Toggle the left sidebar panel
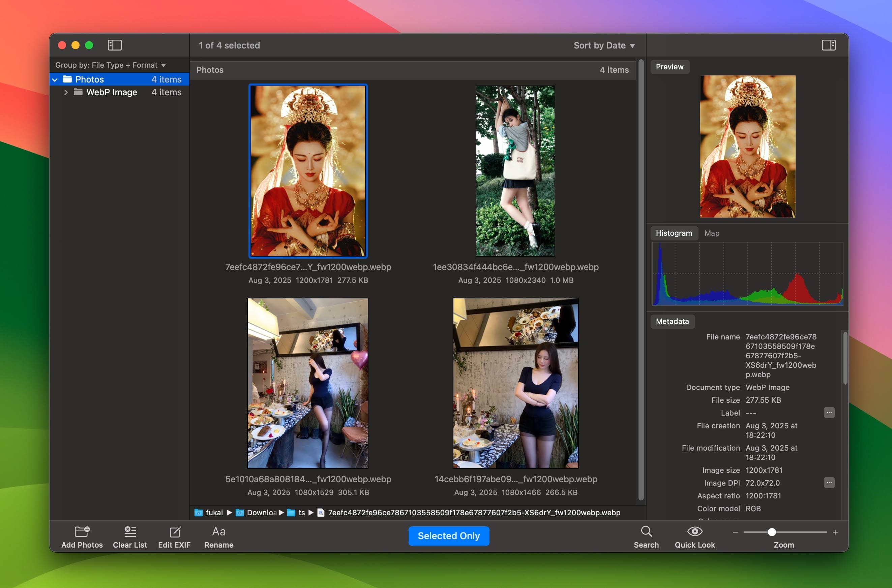Viewport: 892px width, 588px height. tap(115, 45)
